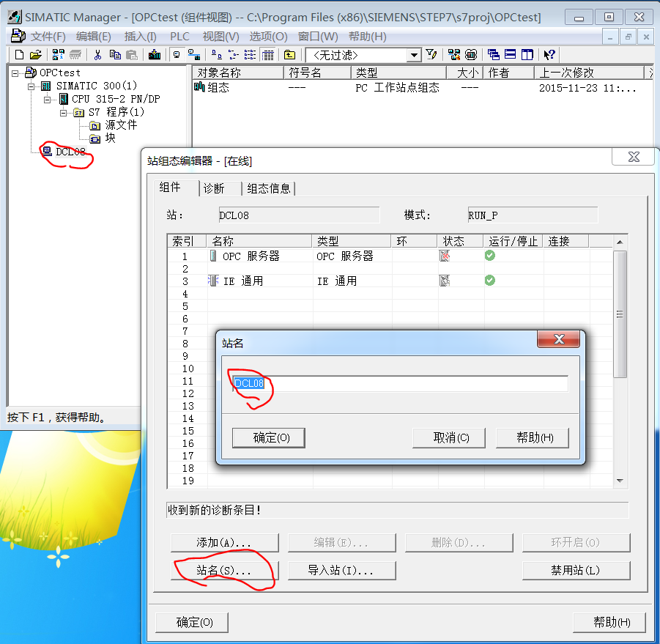
Task: Switch to the 诊断 tab
Action: coord(220,188)
